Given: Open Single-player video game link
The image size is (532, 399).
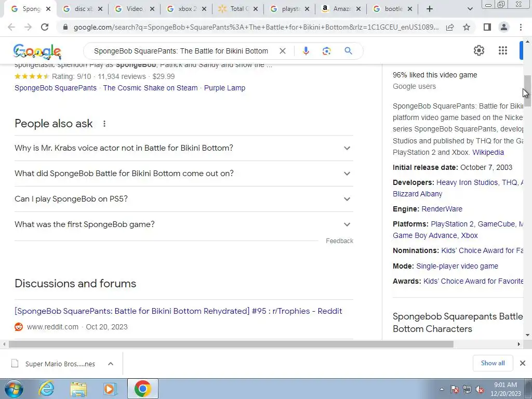Looking at the screenshot, I should [x=457, y=266].
